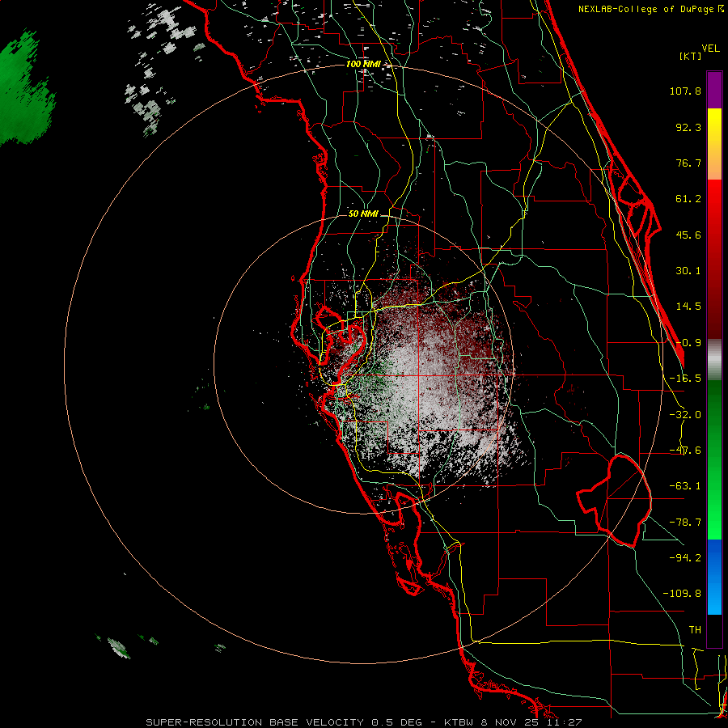Click the -63.1 legend value
This screenshot has width=728, height=728.
[685, 486]
